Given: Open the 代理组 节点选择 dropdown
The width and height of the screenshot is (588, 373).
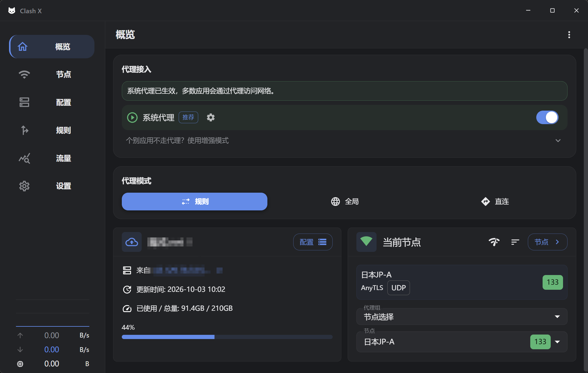Looking at the screenshot, I should coord(462,316).
